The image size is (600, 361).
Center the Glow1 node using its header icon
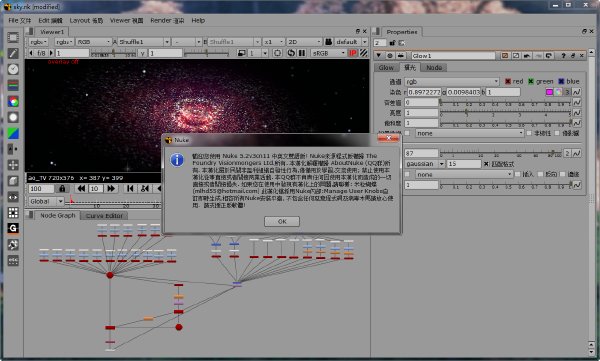pyautogui.click(x=390, y=56)
